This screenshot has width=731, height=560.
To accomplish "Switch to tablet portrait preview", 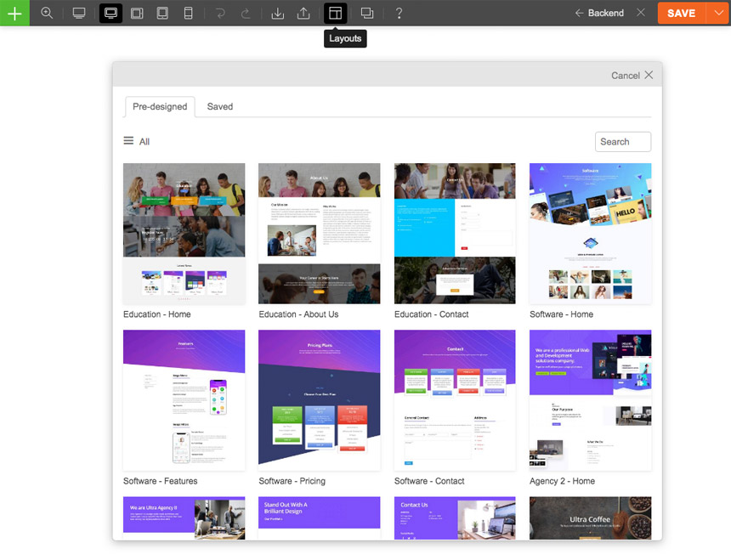I will [x=162, y=13].
